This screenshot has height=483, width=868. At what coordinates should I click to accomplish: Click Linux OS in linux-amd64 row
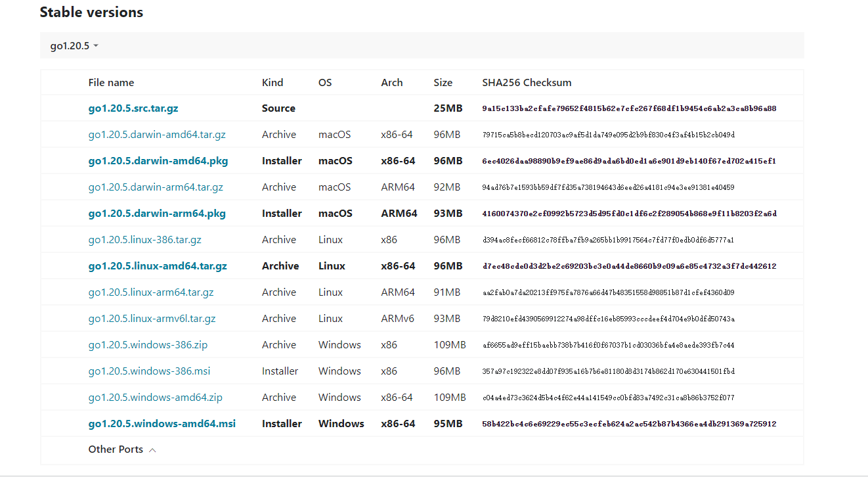[332, 266]
